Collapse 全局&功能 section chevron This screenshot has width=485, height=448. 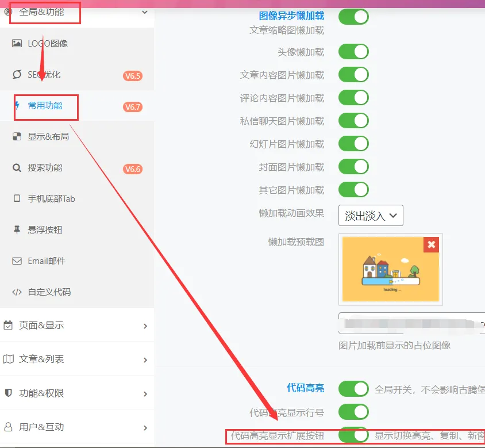[145, 13]
